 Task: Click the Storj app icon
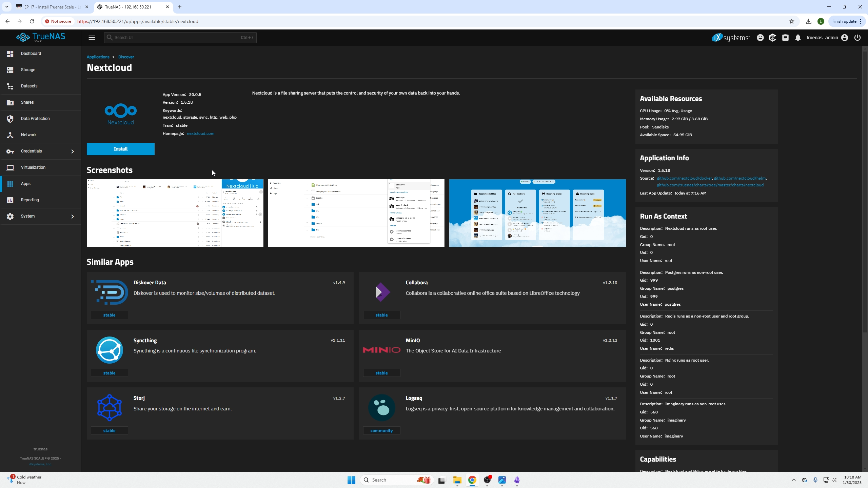coord(109,408)
